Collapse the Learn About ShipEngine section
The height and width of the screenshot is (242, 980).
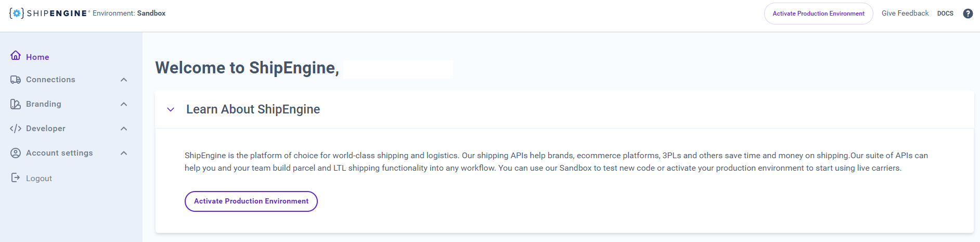[x=171, y=109]
